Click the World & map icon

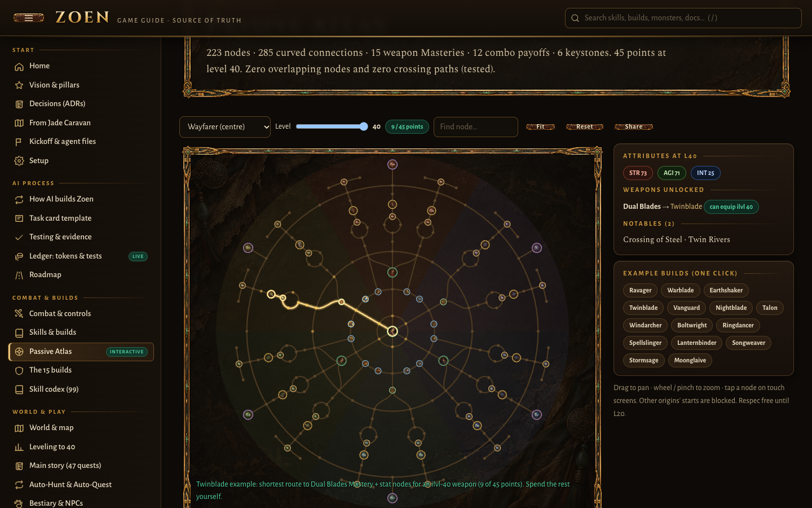point(19,428)
